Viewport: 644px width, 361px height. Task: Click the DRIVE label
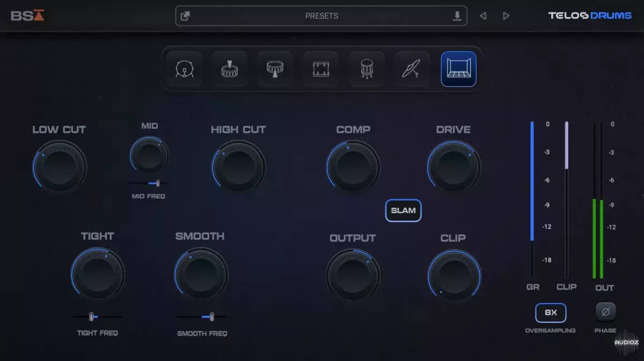[x=453, y=129]
